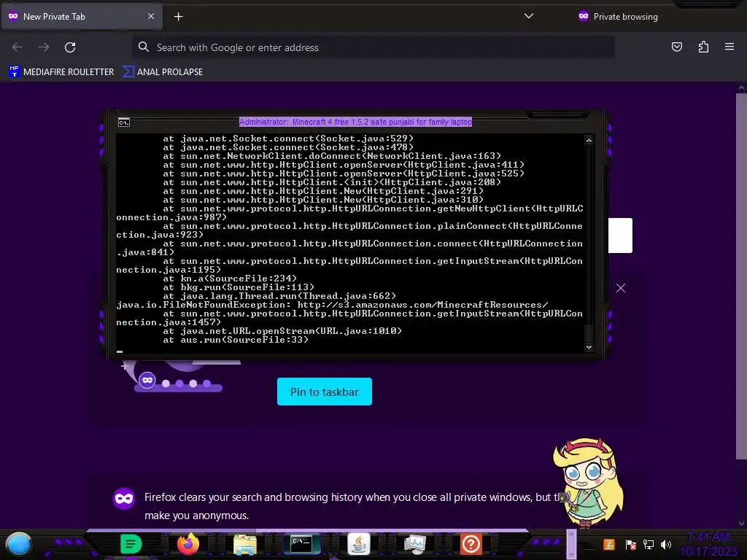Open the volume speaker tray icon

[666, 544]
